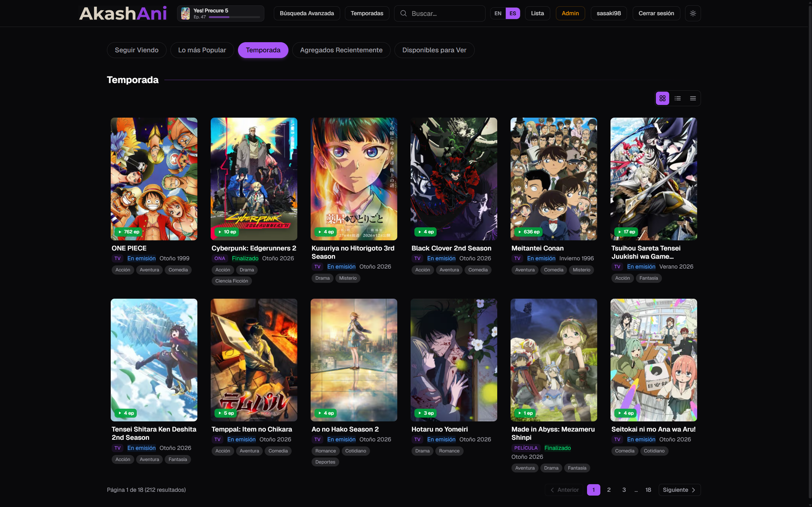The width and height of the screenshot is (812, 507).
Task: Select the Temporada tab
Action: 263,50
